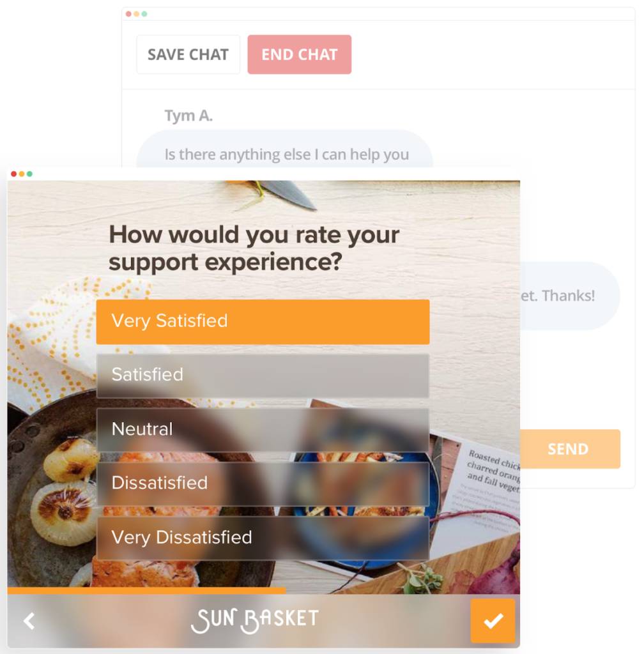Pick the Dissatisfied rating
644x654 pixels.
click(263, 484)
